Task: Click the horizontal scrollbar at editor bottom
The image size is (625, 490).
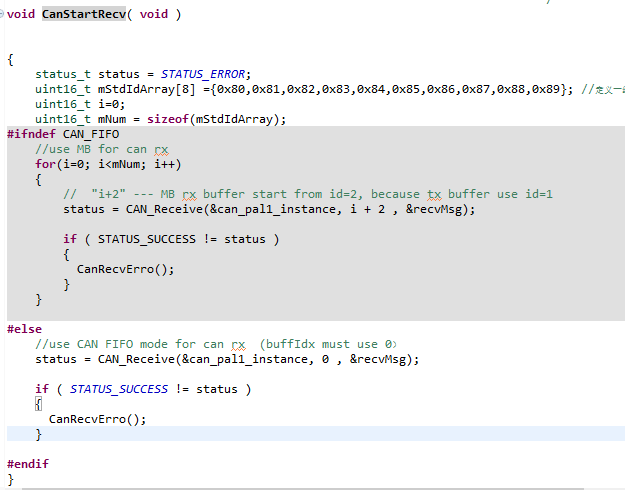Action: point(303,488)
